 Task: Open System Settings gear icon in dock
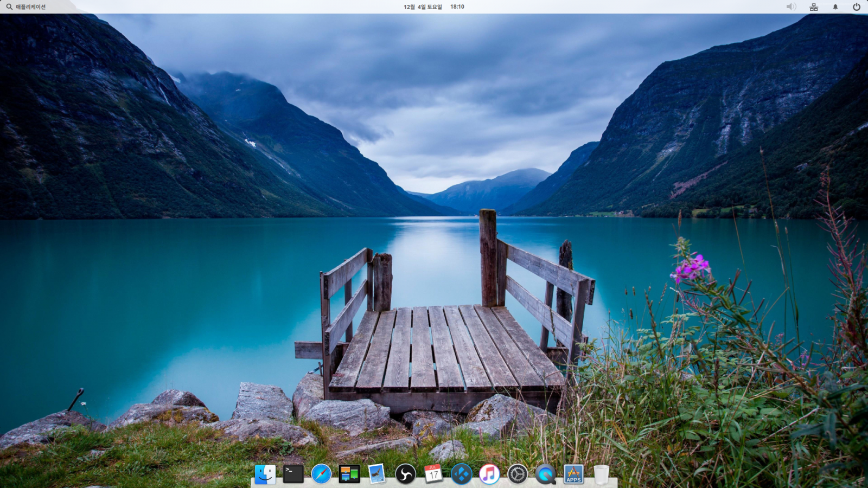tap(518, 474)
